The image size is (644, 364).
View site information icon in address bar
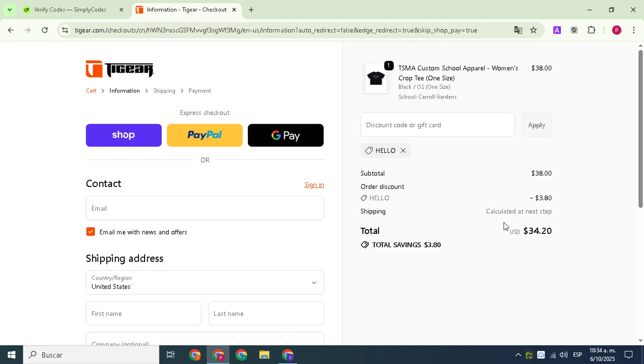[x=65, y=30]
